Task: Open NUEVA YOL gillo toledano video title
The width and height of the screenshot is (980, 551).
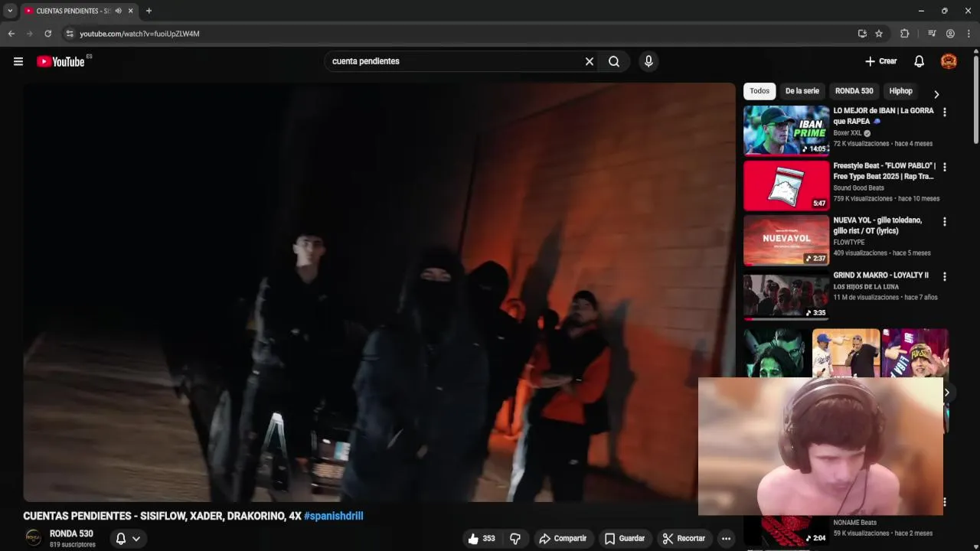Action: [878, 225]
